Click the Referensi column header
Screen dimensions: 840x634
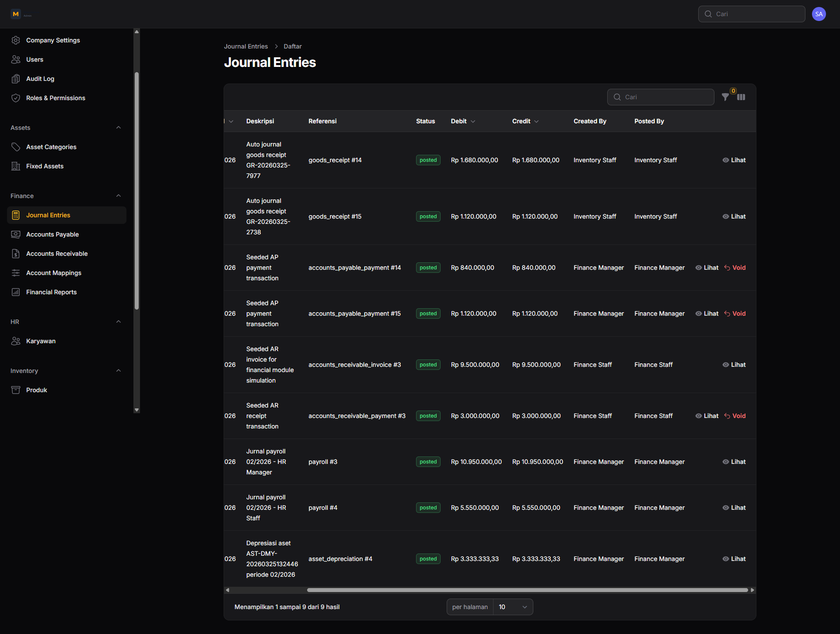coord(322,121)
